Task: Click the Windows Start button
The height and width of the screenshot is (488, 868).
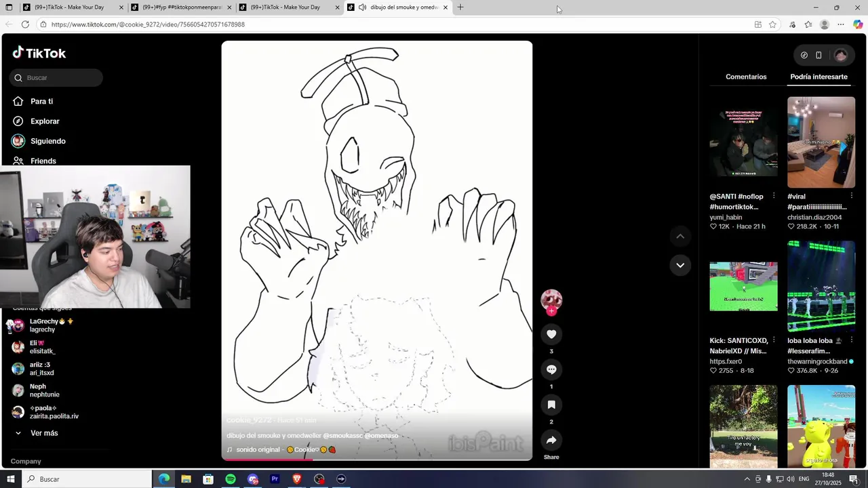Action: [11, 479]
